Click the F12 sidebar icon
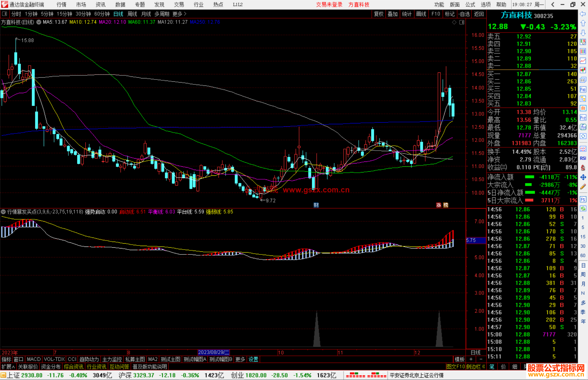 583,118
